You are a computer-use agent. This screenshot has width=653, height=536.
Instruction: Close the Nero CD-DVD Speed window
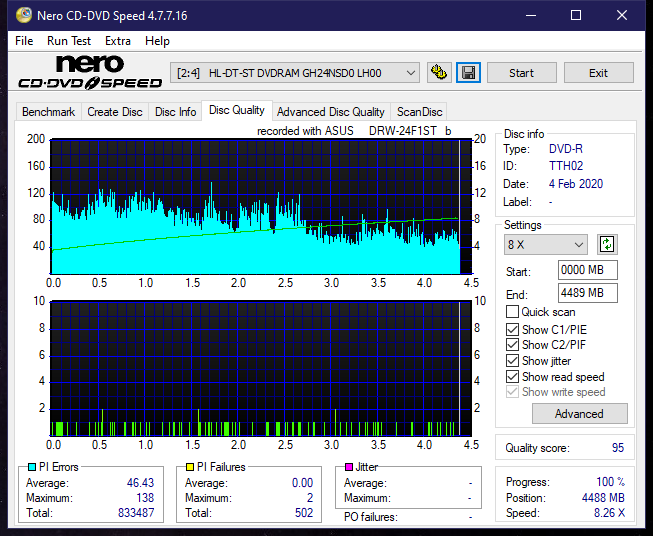622,15
